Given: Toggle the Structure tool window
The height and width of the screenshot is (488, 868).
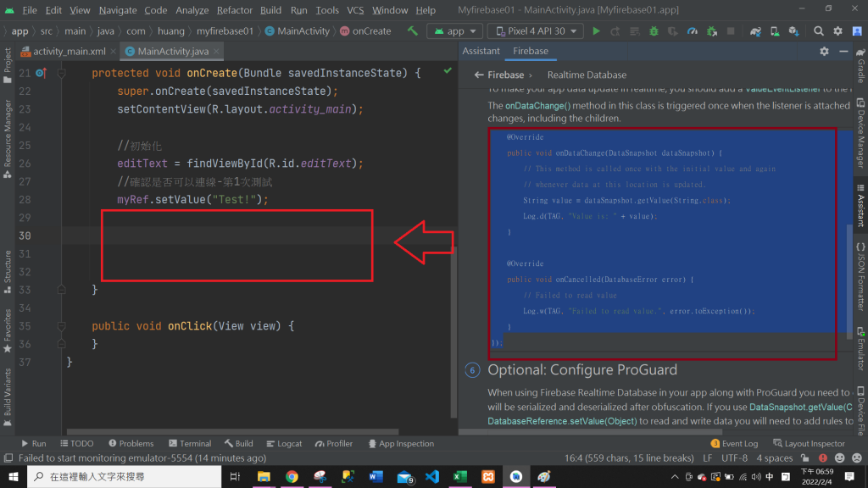Looking at the screenshot, I should point(8,272).
